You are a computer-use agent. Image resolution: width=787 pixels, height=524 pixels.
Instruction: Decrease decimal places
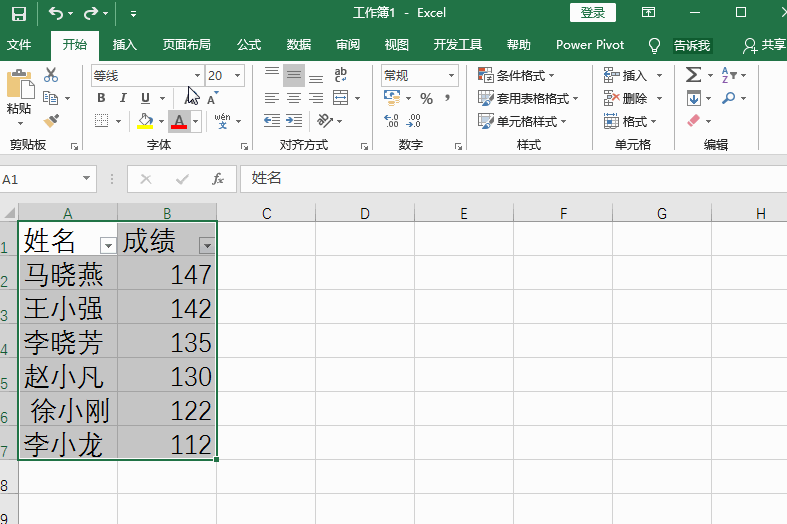coord(414,120)
